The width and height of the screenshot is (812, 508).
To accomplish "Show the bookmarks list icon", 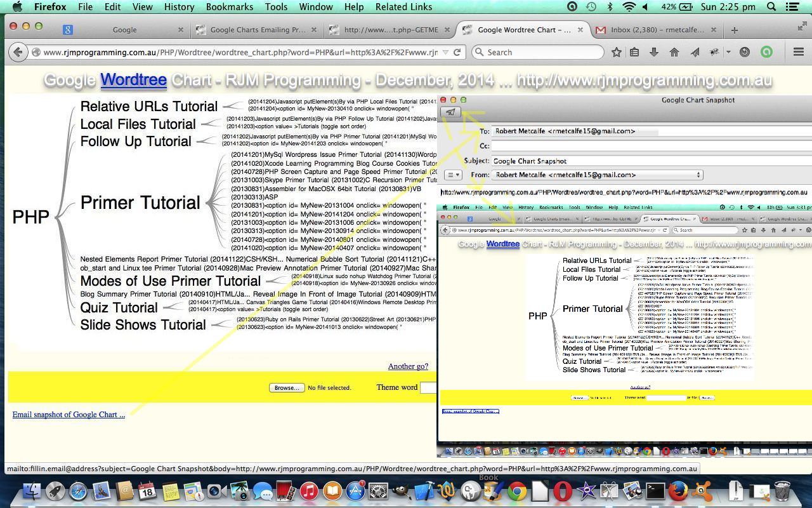I will [x=634, y=52].
